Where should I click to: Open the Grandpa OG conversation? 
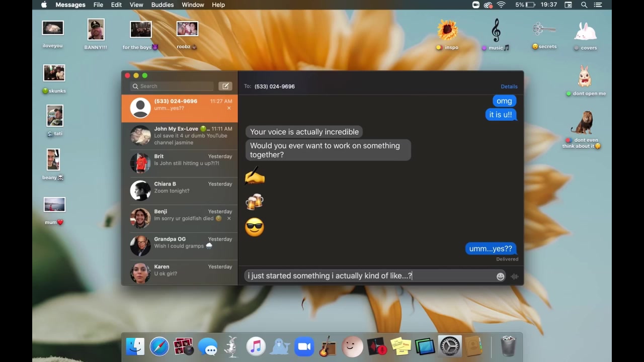pos(184,246)
